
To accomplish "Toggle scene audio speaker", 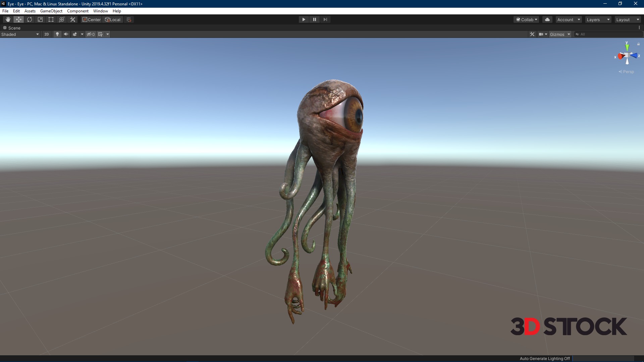I will click(66, 34).
